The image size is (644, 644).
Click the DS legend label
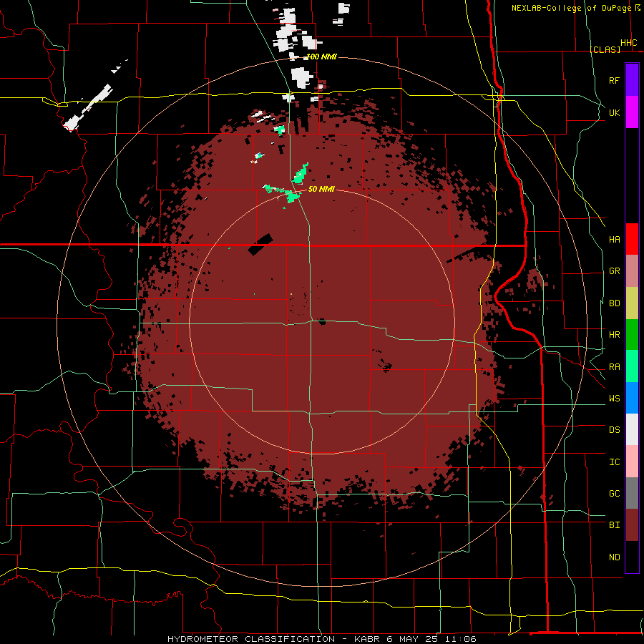pyautogui.click(x=614, y=429)
